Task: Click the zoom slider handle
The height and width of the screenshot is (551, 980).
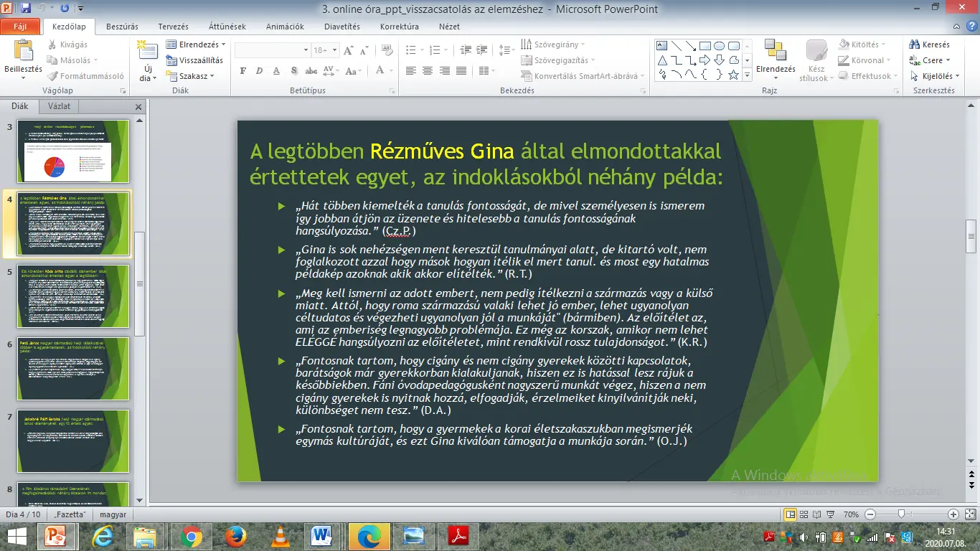Action: pos(901,514)
